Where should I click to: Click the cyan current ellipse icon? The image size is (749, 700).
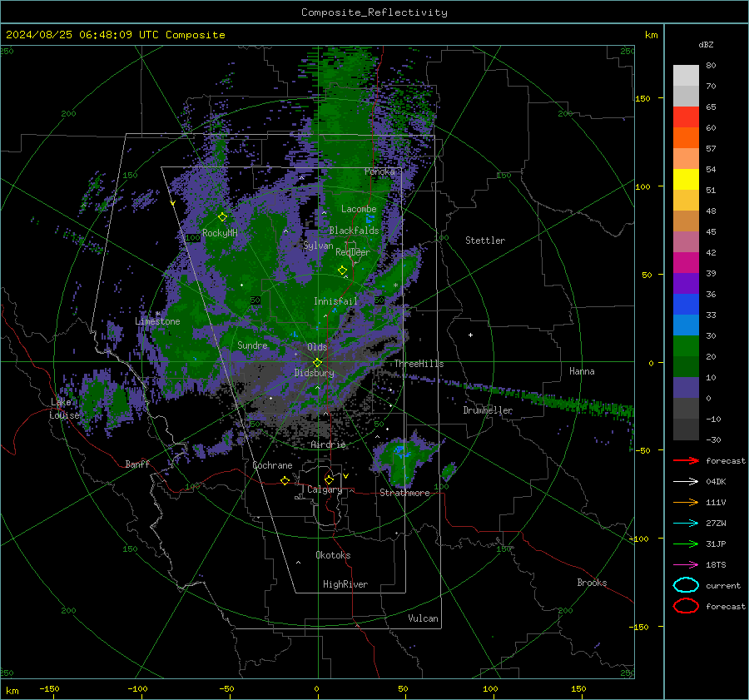point(686,585)
